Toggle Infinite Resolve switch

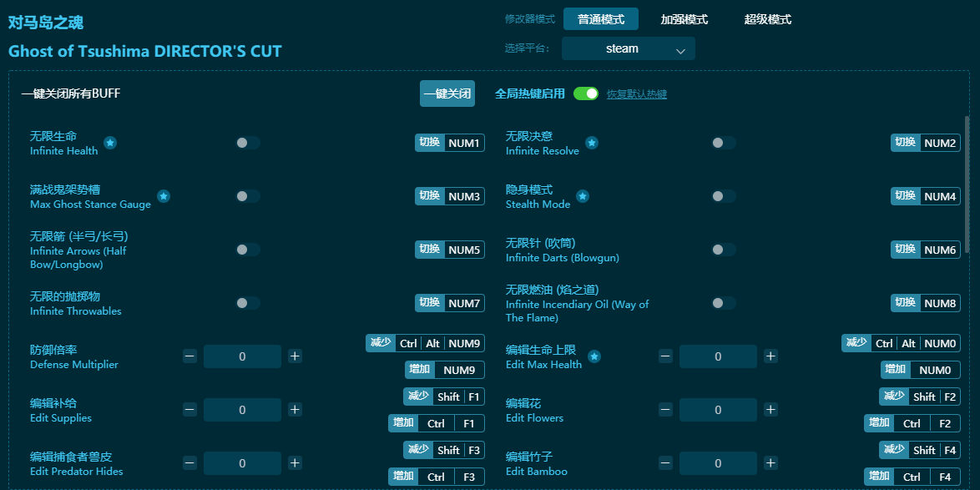click(x=723, y=143)
